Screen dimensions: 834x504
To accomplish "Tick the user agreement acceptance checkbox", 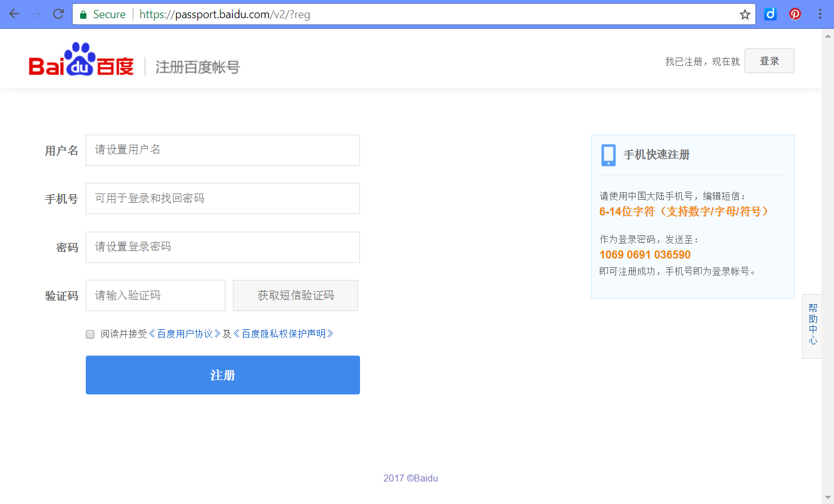I will [x=90, y=334].
